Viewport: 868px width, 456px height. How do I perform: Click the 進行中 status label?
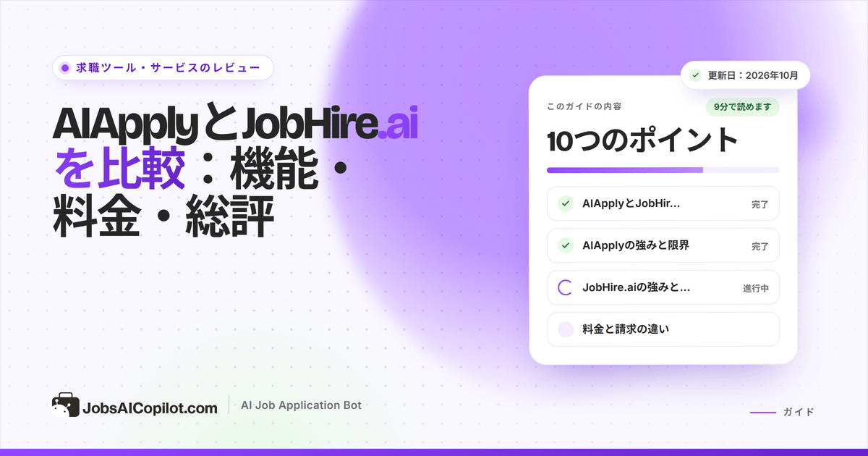755,288
